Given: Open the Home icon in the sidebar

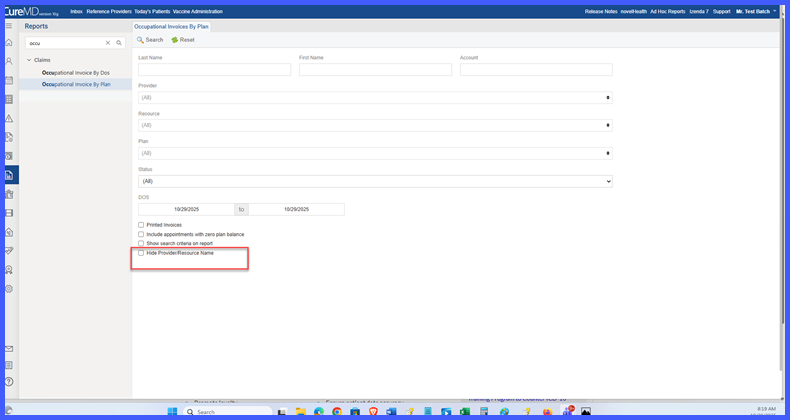Looking at the screenshot, I should pos(9,43).
